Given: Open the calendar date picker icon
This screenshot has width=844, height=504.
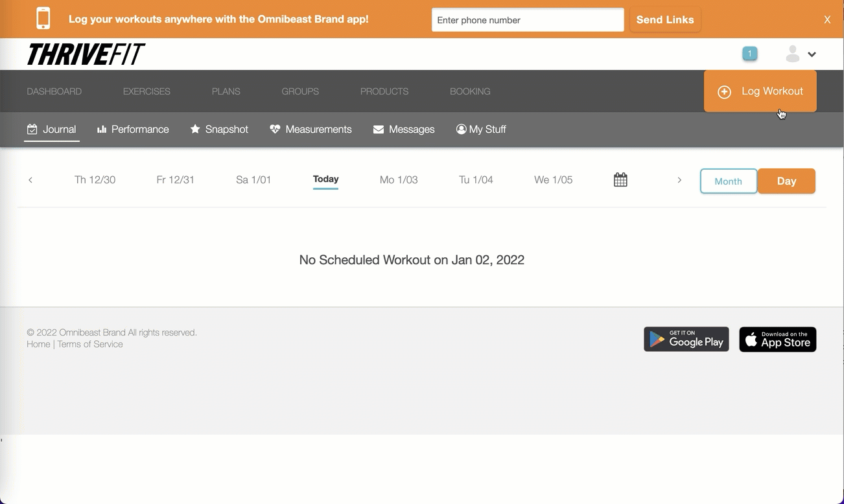Looking at the screenshot, I should coord(620,180).
